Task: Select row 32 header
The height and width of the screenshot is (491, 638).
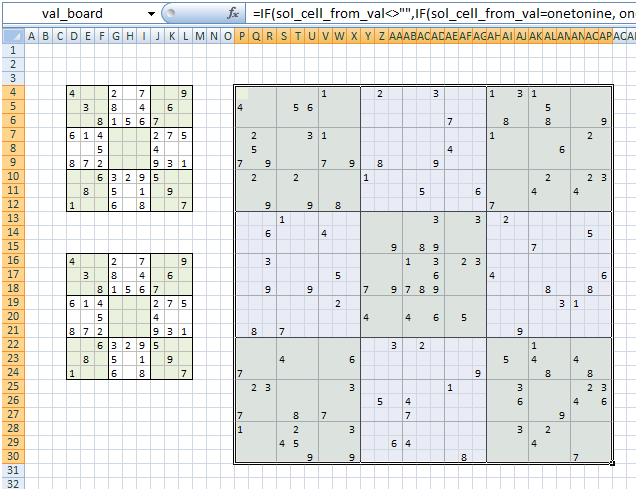Action: [x=13, y=484]
